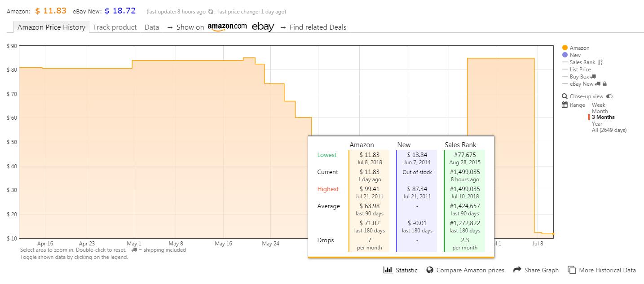
Task: Click the Out of stock cell
Action: [x=417, y=172]
